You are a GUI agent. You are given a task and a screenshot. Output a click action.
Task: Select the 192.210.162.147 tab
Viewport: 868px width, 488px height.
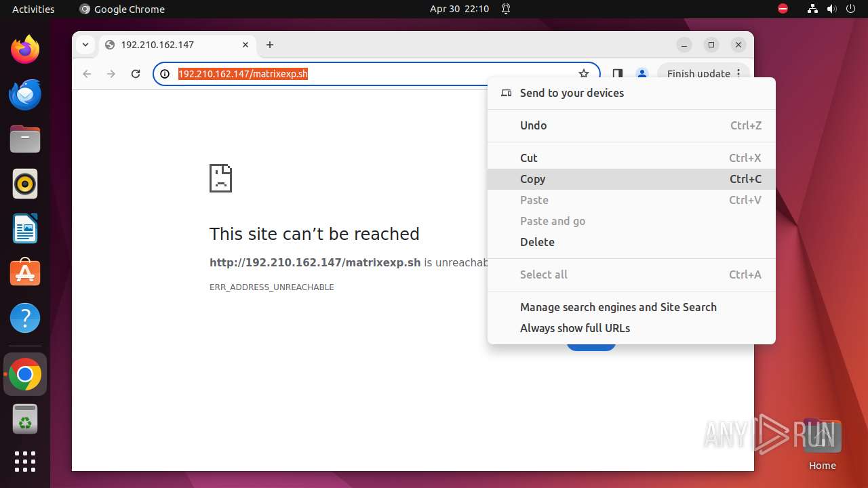[178, 45]
